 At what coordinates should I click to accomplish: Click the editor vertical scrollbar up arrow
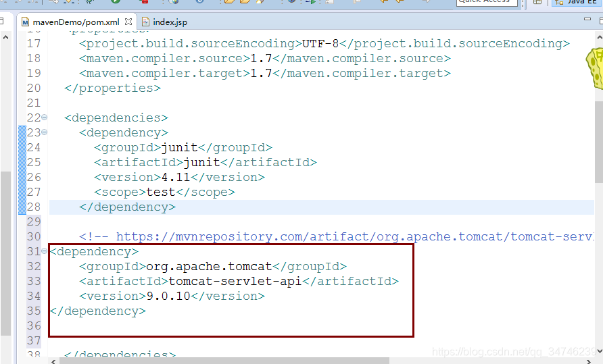point(599,37)
